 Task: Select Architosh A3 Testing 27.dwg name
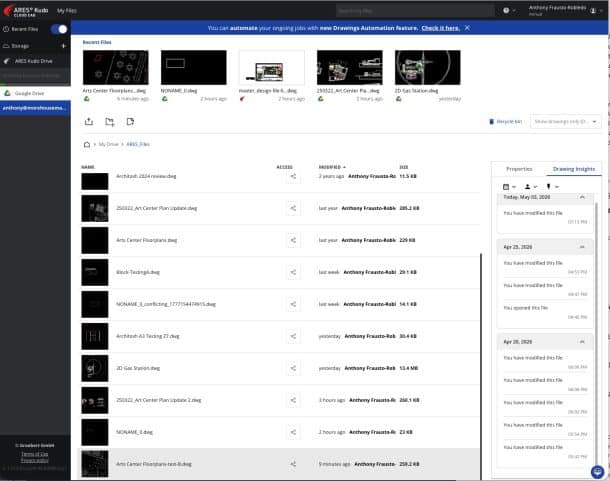point(148,336)
